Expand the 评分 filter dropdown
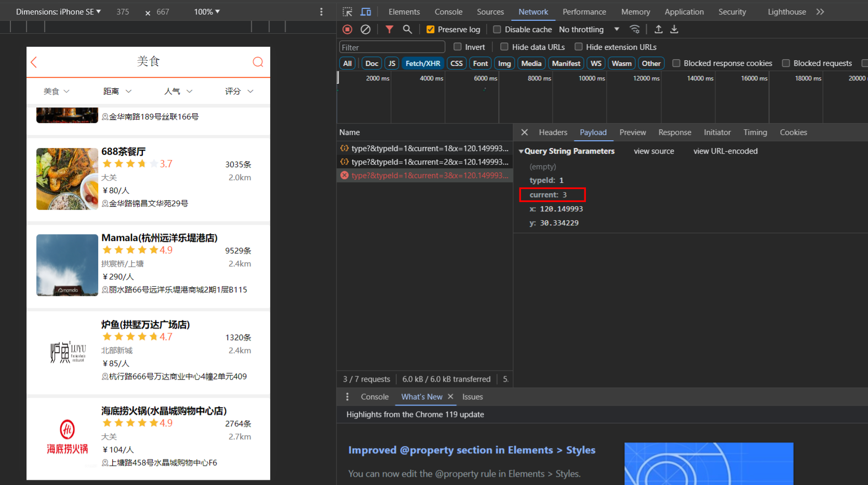Viewport: 868px width, 485px height. click(x=239, y=91)
